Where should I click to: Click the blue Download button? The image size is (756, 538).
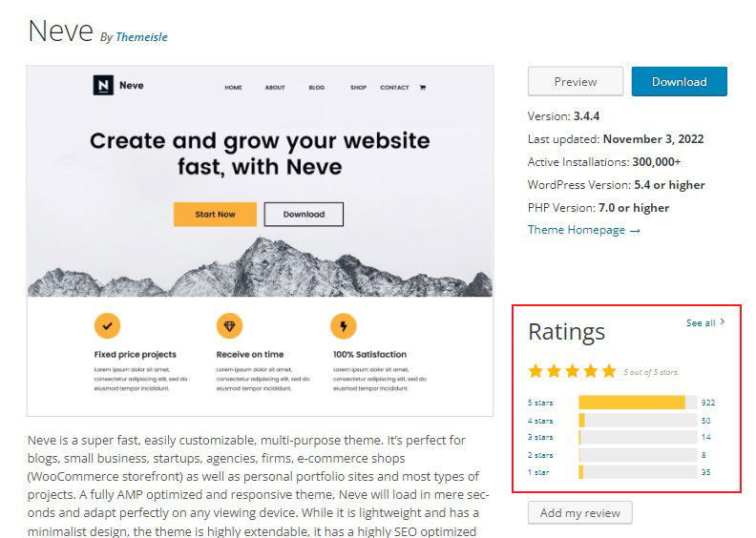679,81
